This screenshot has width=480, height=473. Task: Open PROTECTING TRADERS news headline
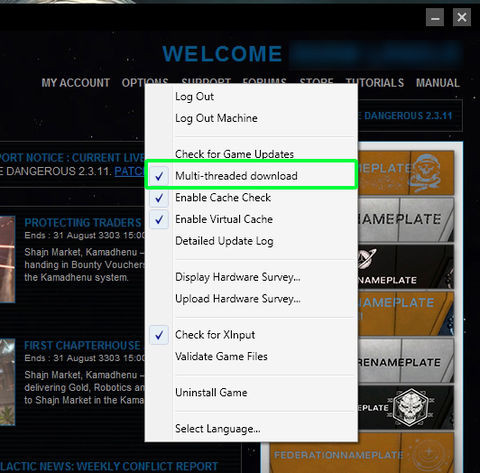pos(83,223)
